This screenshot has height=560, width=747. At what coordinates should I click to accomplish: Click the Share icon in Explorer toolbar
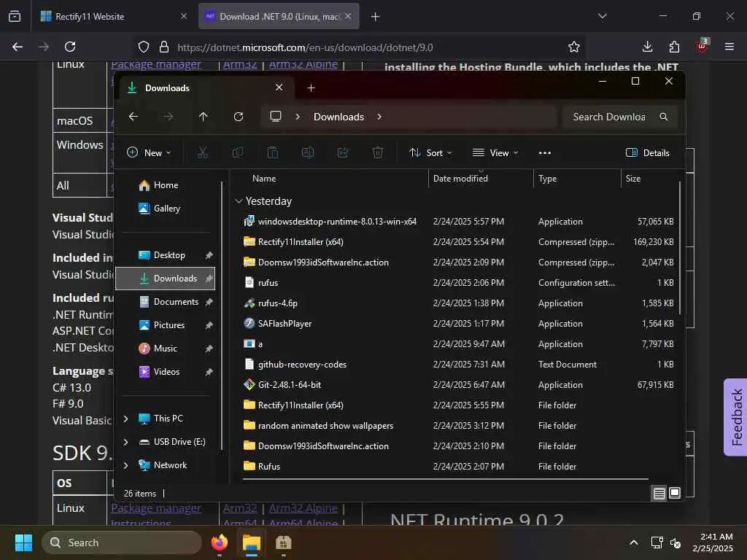pos(343,152)
